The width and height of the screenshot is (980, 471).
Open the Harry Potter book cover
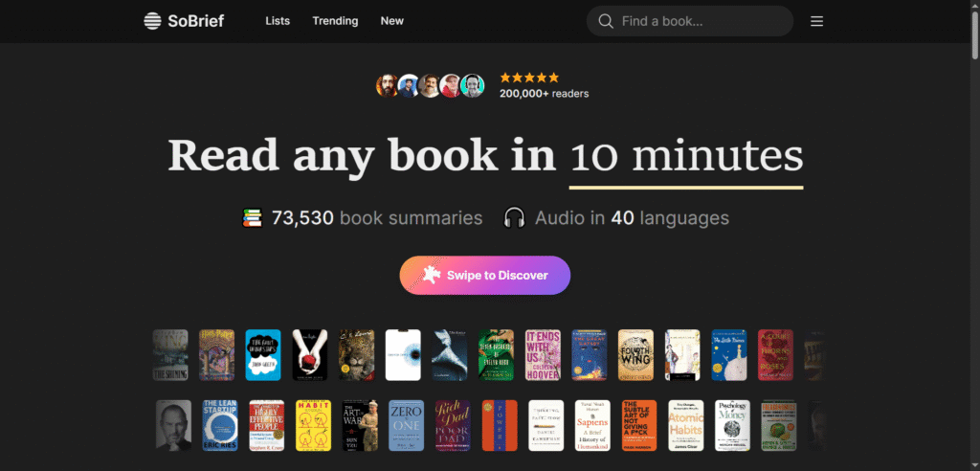[x=217, y=355]
